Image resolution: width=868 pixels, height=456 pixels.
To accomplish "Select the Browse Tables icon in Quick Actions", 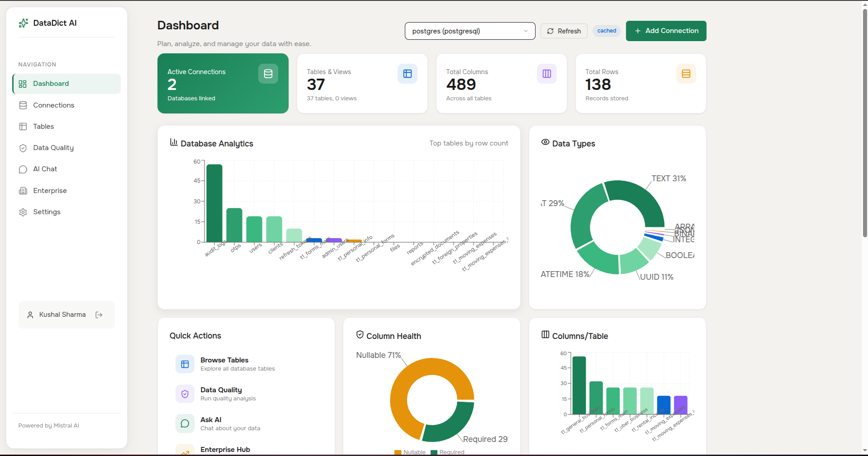I will click(185, 364).
